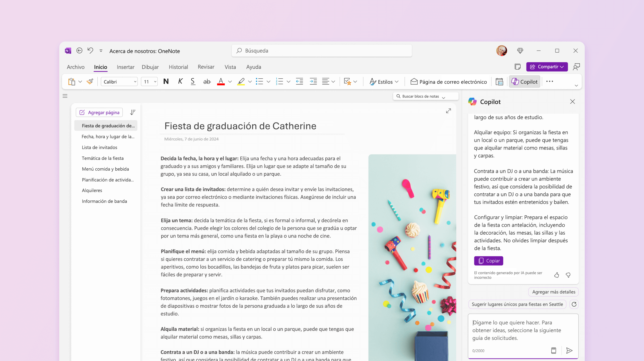
Task: Toggle the numbered list
Action: (279, 81)
